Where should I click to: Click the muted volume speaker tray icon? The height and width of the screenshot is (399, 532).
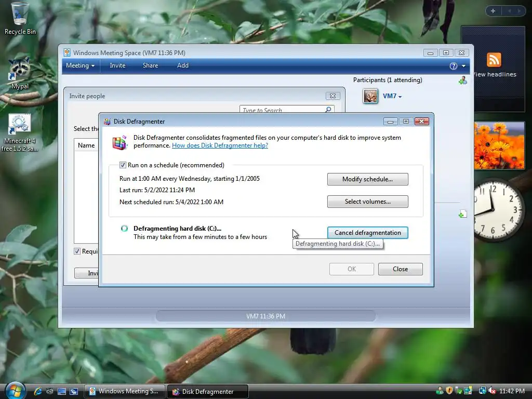(x=492, y=391)
